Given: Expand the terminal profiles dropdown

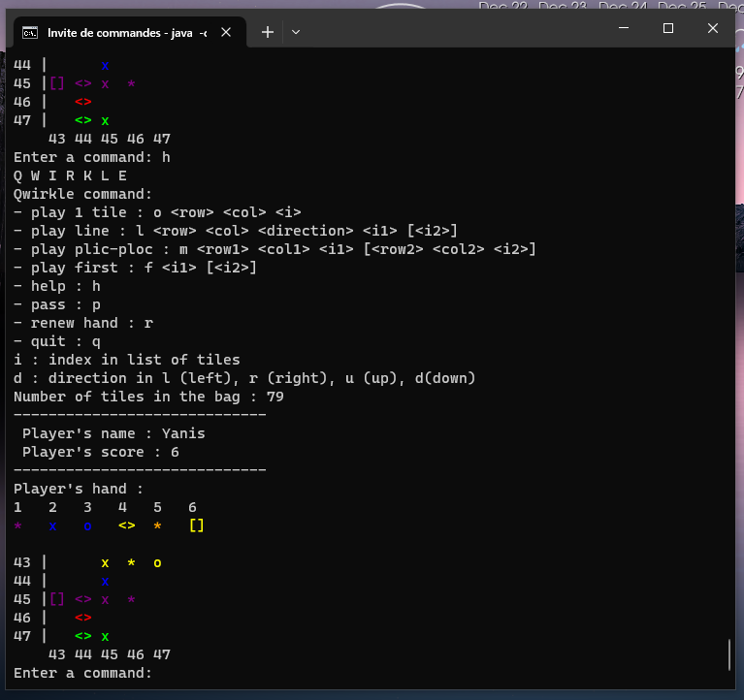Looking at the screenshot, I should tap(296, 32).
